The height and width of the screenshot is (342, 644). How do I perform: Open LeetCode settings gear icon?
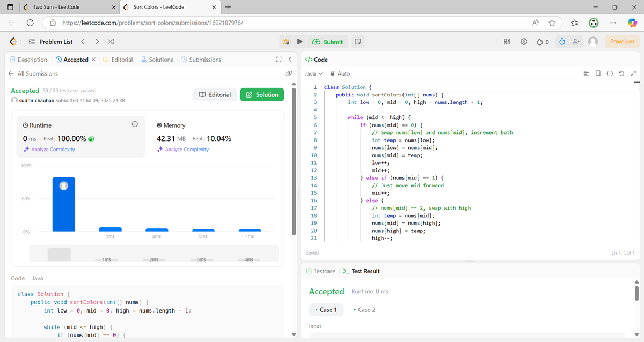[524, 42]
